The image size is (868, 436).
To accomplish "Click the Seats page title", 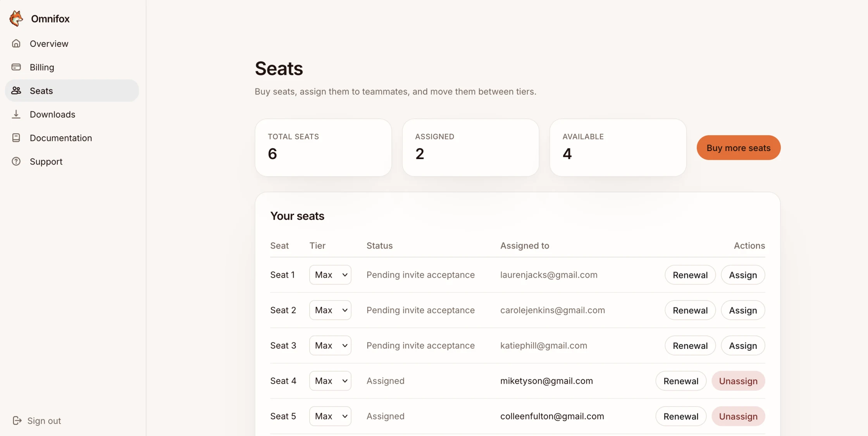I will (x=279, y=68).
